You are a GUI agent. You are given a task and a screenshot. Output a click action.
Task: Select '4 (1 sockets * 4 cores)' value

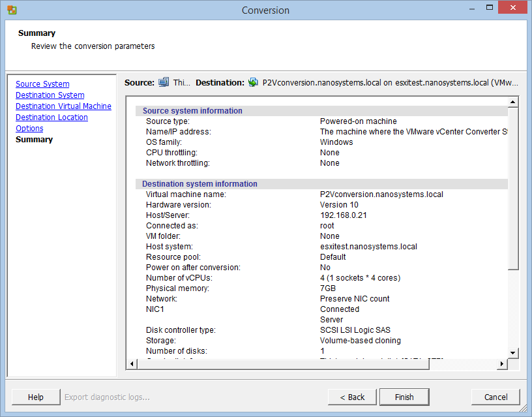361,278
